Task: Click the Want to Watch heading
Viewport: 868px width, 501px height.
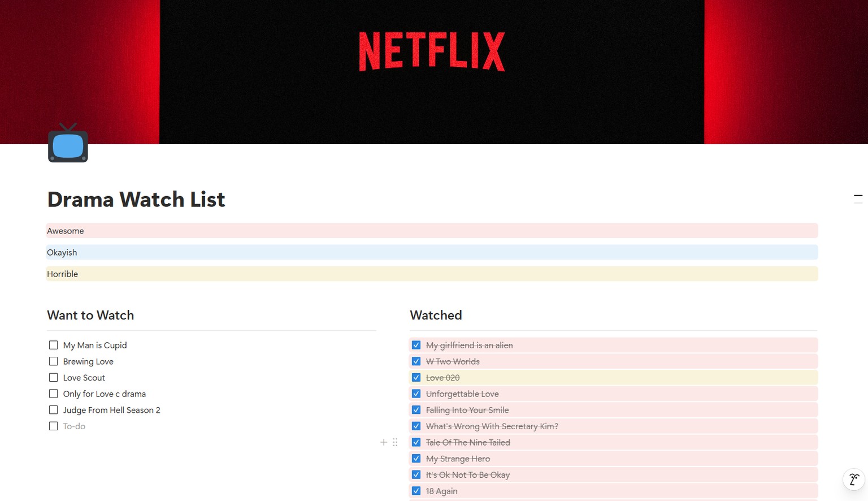Action: click(x=90, y=315)
